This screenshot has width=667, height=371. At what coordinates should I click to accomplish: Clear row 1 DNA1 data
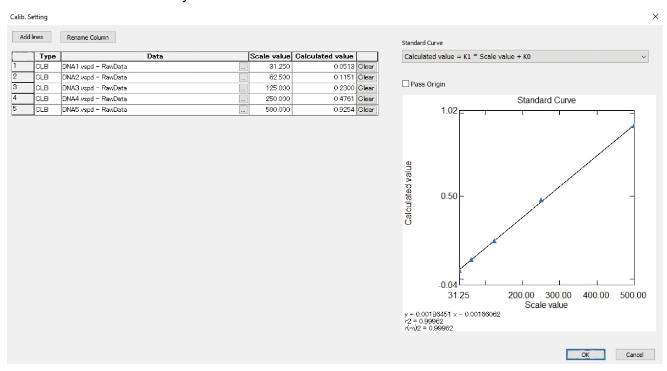click(366, 67)
